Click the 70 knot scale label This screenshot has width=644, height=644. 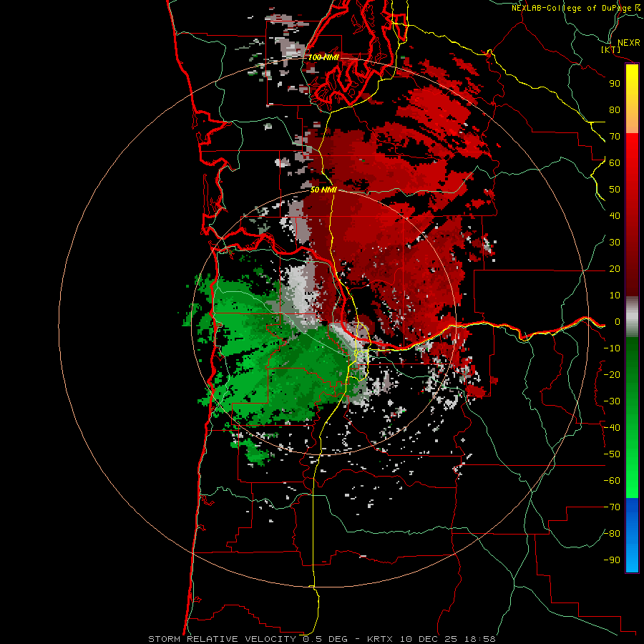coord(615,137)
